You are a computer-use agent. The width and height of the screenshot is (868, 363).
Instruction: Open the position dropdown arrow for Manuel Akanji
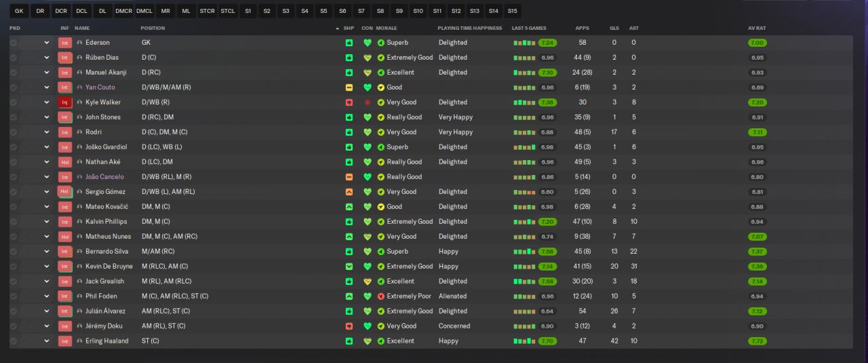pos(47,72)
